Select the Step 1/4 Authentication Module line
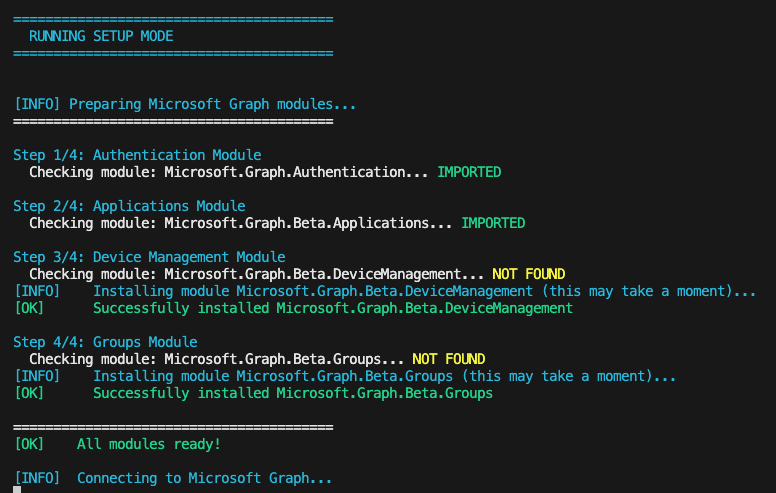Viewport: 776px width, 493px height. pyautogui.click(x=137, y=155)
